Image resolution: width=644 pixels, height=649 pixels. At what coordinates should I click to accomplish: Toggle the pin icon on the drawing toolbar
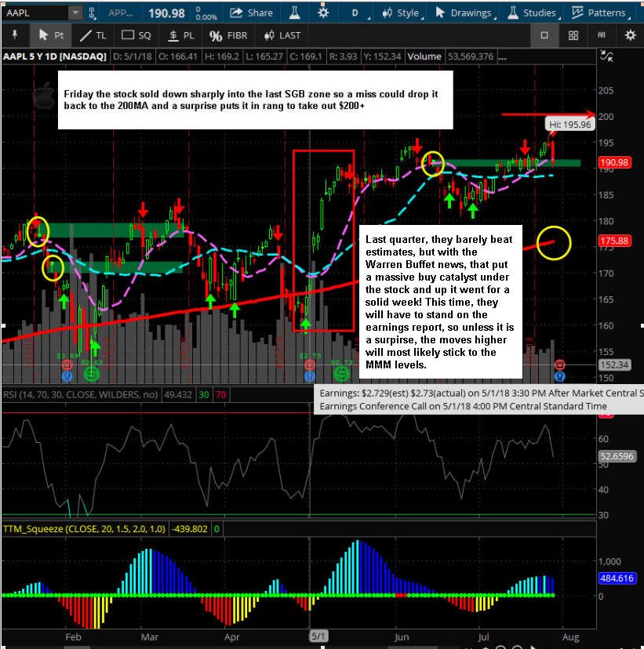tap(15, 35)
